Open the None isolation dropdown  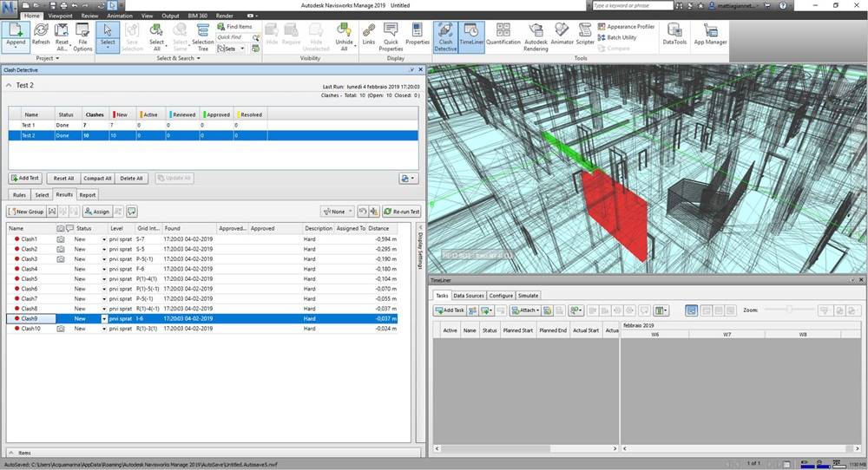click(337, 212)
